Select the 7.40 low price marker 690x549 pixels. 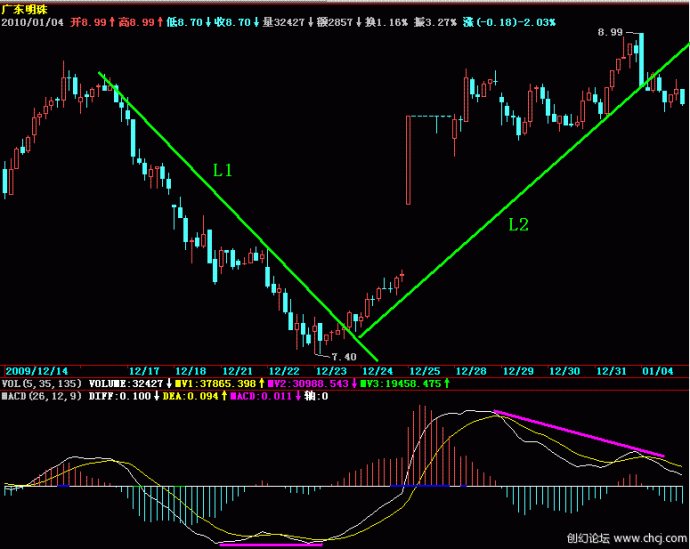click(x=343, y=356)
